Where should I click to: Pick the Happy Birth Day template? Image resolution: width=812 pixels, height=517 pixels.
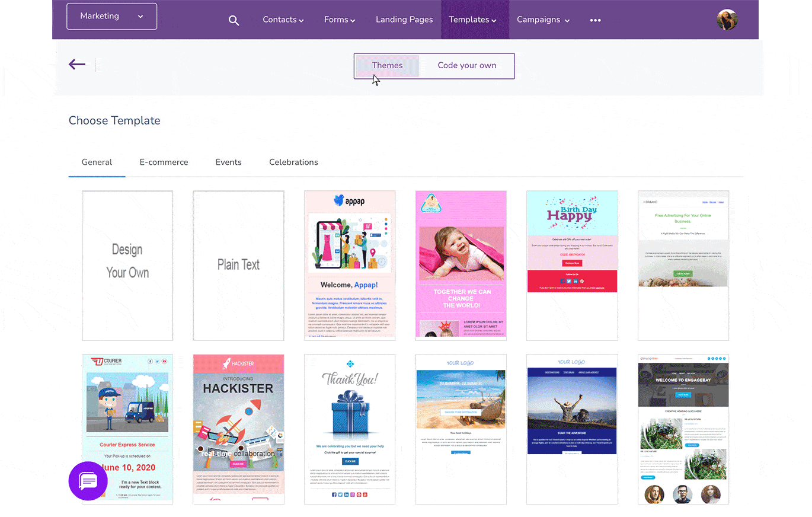572,266
